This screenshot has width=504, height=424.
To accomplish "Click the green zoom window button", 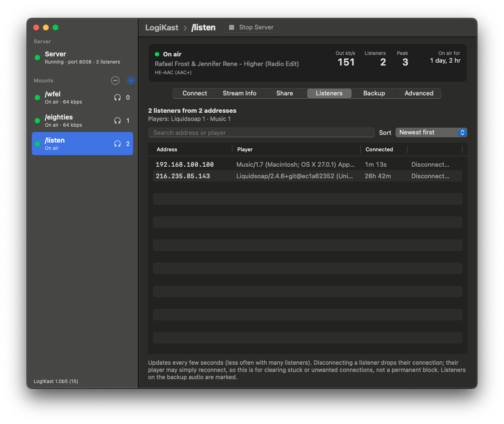I will [55, 27].
